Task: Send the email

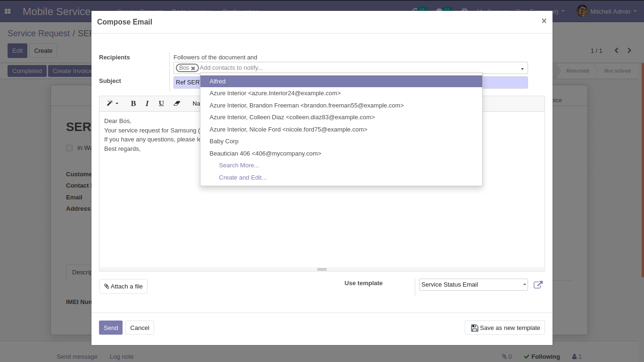Action: 111,328
